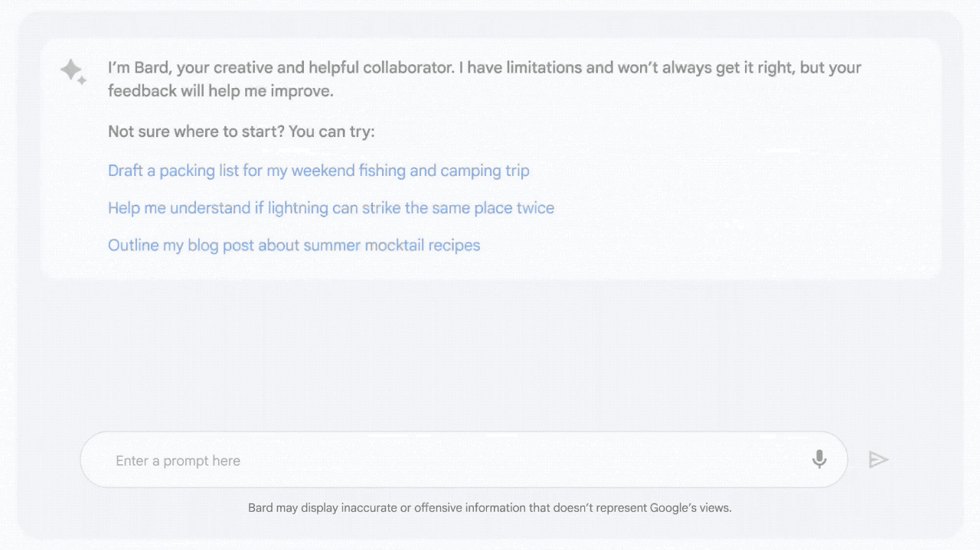
Task: Click Bard's introduction message card
Action: [x=485, y=79]
